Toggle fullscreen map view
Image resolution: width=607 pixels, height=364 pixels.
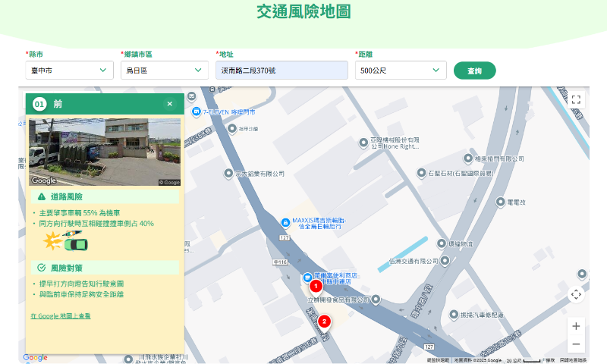pos(576,99)
